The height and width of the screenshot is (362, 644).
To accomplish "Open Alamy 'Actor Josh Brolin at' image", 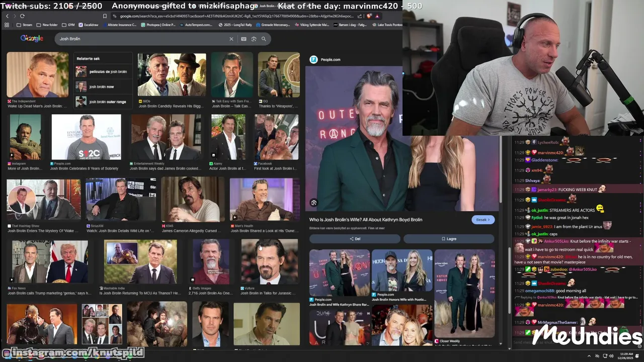I will coord(228,137).
